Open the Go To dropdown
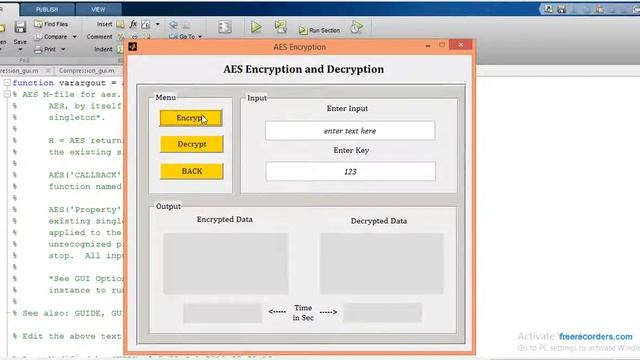640x360 pixels. pyautogui.click(x=186, y=37)
